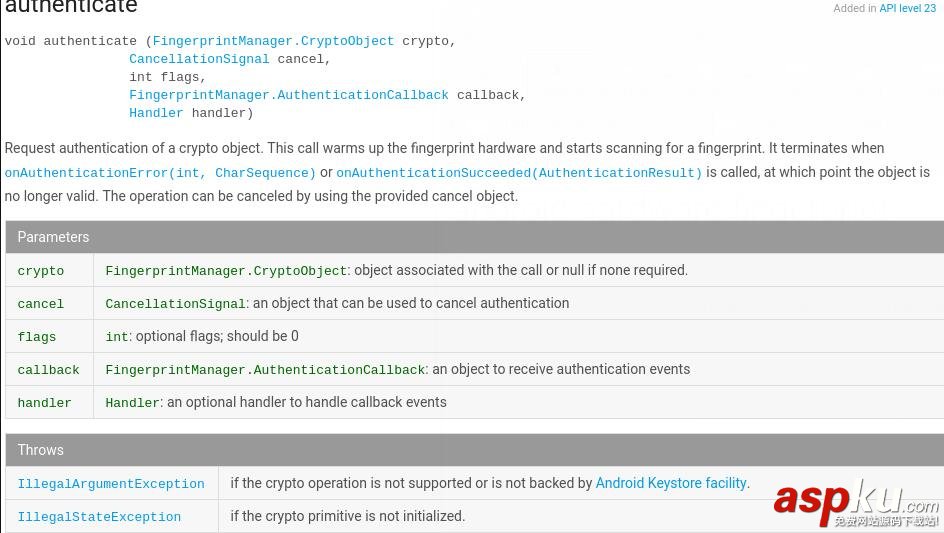This screenshot has width=944, height=533.
Task: Open CancellationSignal link in method signature
Action: (199, 59)
